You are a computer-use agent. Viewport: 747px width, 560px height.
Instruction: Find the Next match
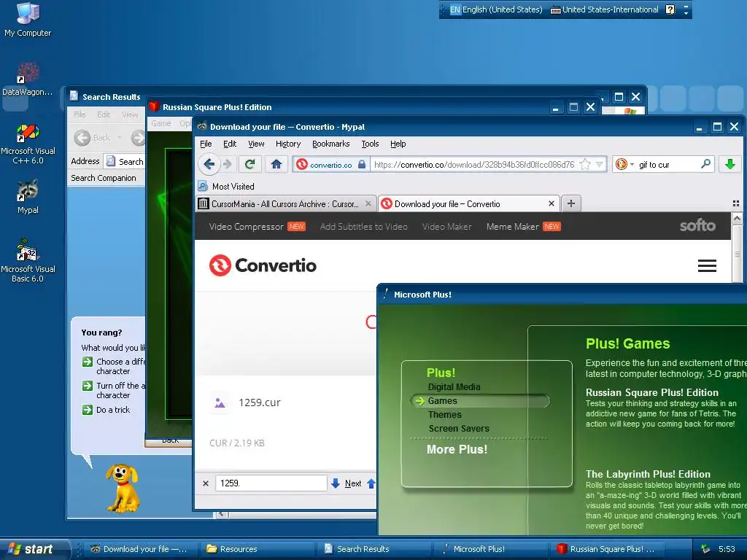coord(347,483)
